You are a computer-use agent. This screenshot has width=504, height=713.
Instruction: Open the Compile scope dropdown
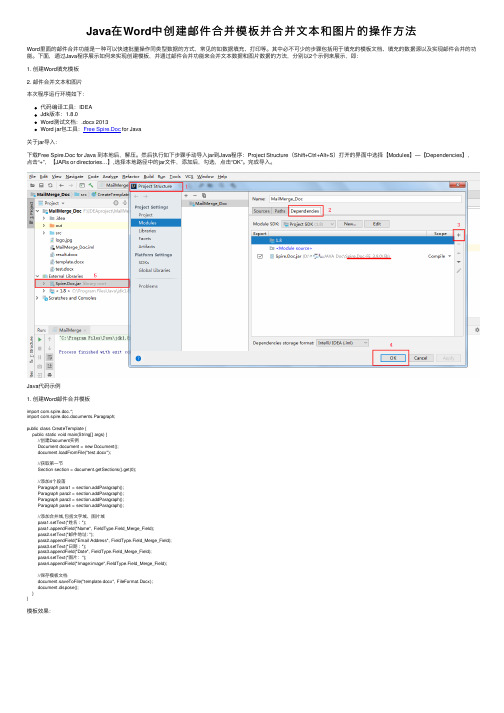(440, 256)
